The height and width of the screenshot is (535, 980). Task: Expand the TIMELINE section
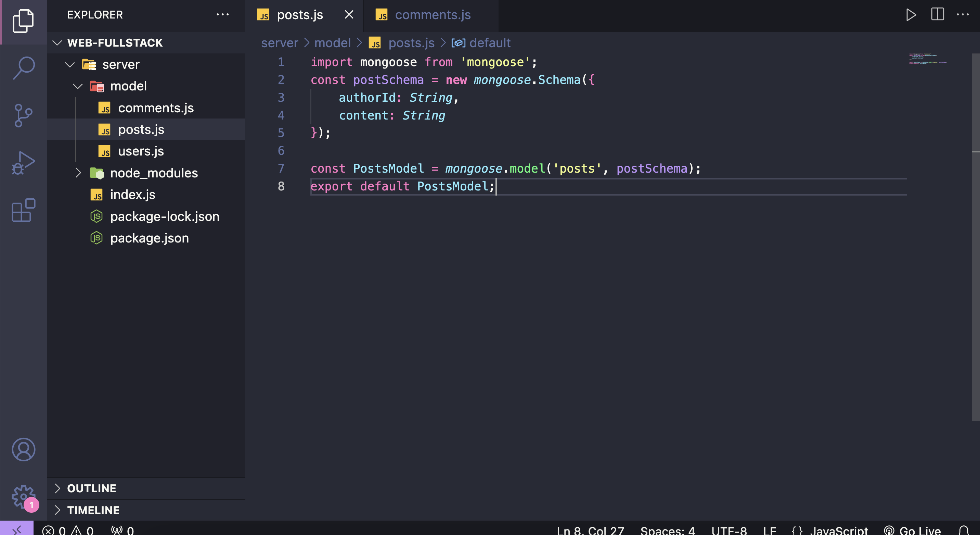93,510
